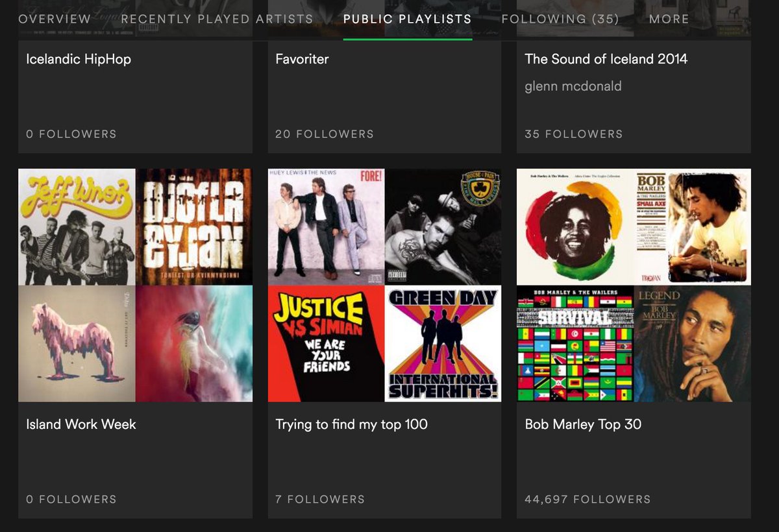Image resolution: width=779 pixels, height=532 pixels.
Task: Click the 44,697 Followers count
Action: [587, 500]
